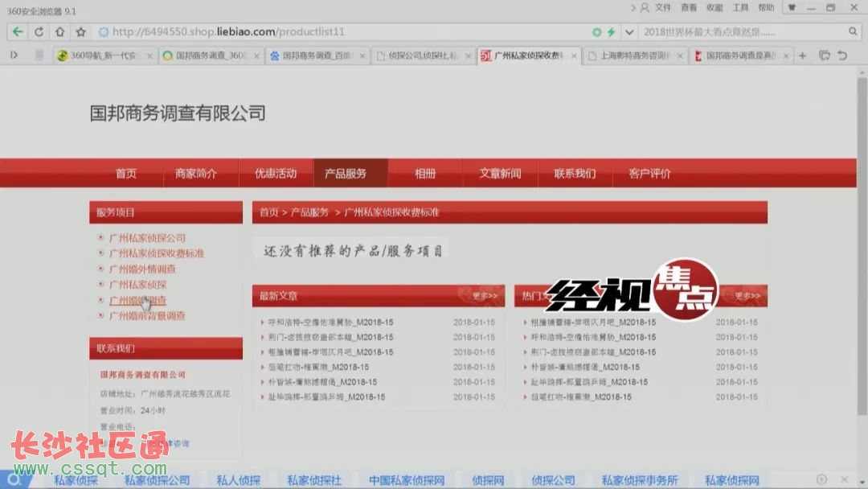
Task: Open 私人侦探 on the bottom link bar
Action: point(238,480)
